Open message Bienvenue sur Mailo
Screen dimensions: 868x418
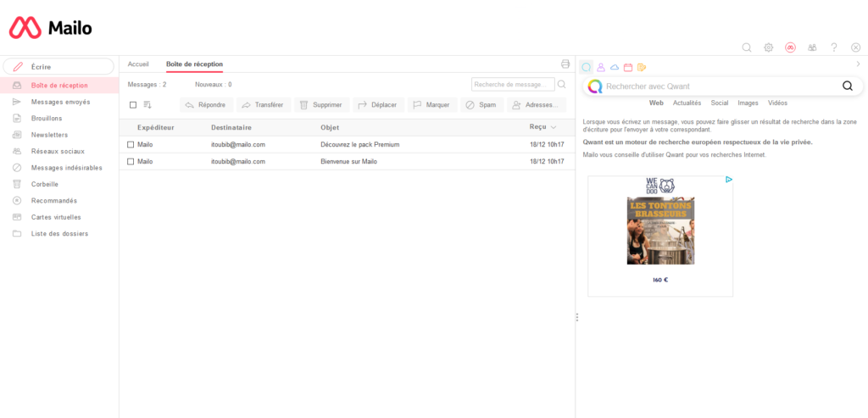[x=348, y=162]
